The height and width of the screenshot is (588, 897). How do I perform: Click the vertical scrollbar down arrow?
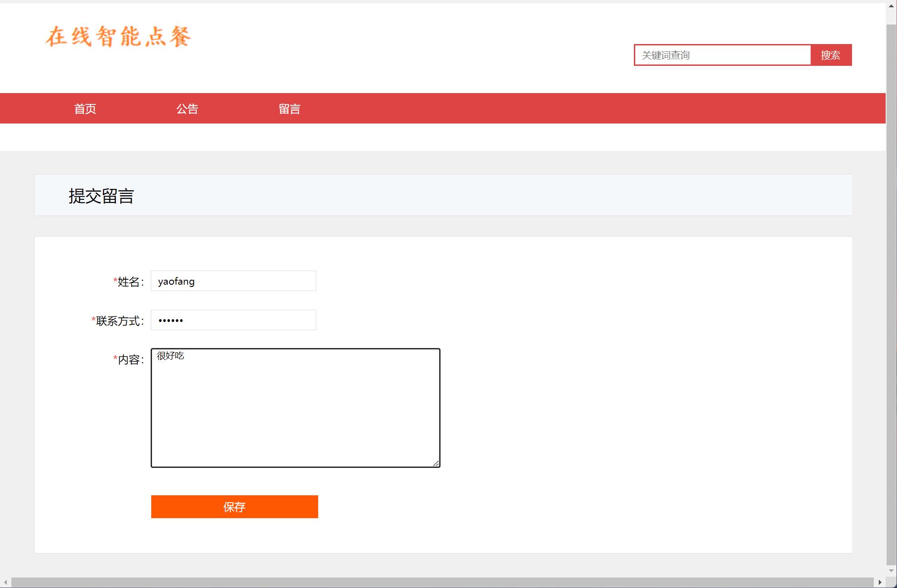pyautogui.click(x=891, y=570)
